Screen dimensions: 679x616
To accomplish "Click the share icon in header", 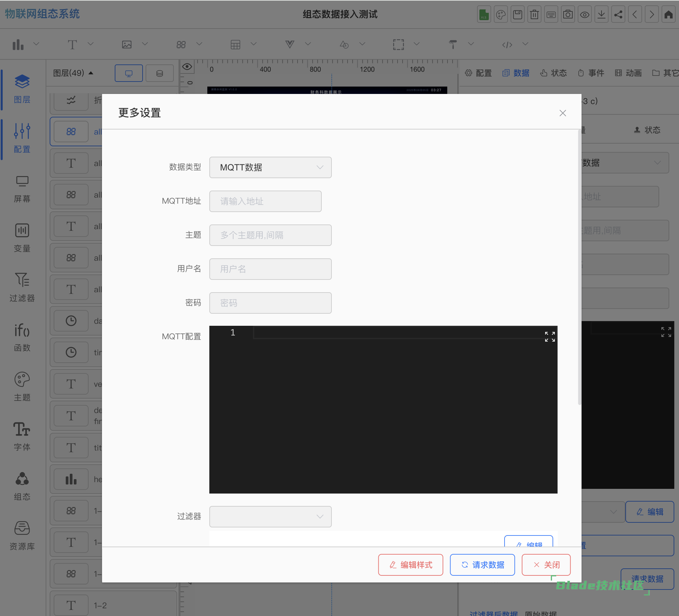I will 618,14.
